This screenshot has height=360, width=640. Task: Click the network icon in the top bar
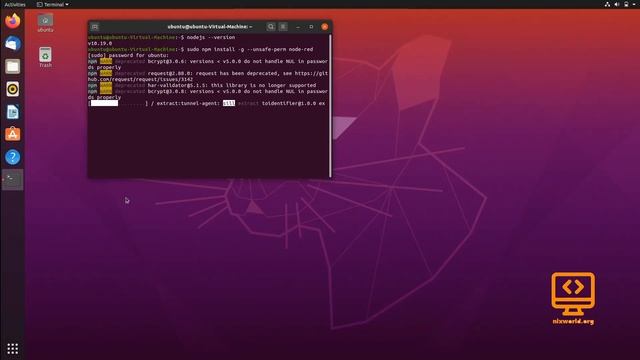coord(607,4)
